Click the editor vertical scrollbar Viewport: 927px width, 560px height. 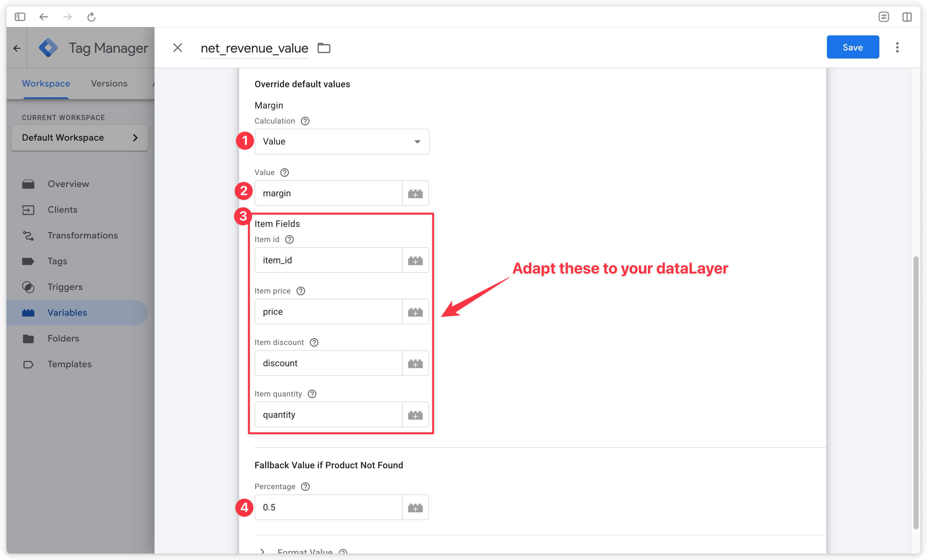tap(916, 393)
